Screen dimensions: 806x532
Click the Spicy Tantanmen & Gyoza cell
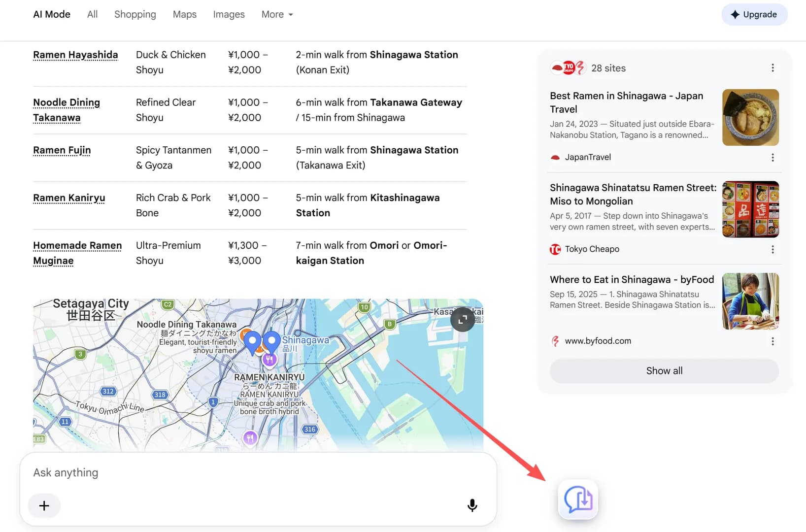tap(173, 158)
